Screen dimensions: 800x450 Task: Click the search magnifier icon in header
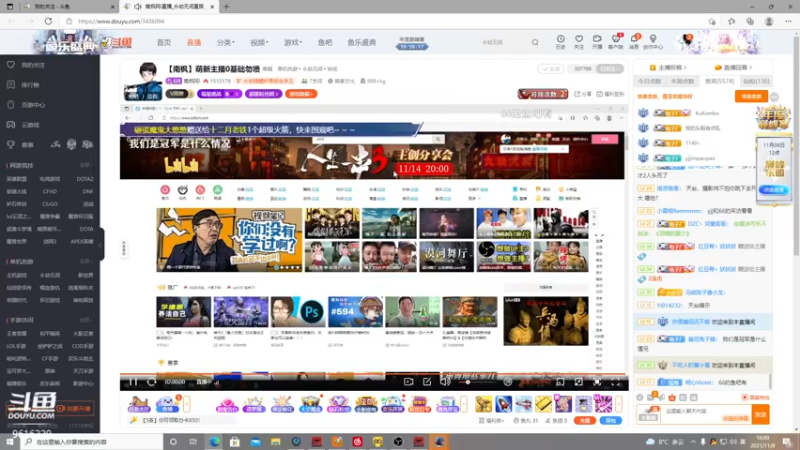point(535,42)
